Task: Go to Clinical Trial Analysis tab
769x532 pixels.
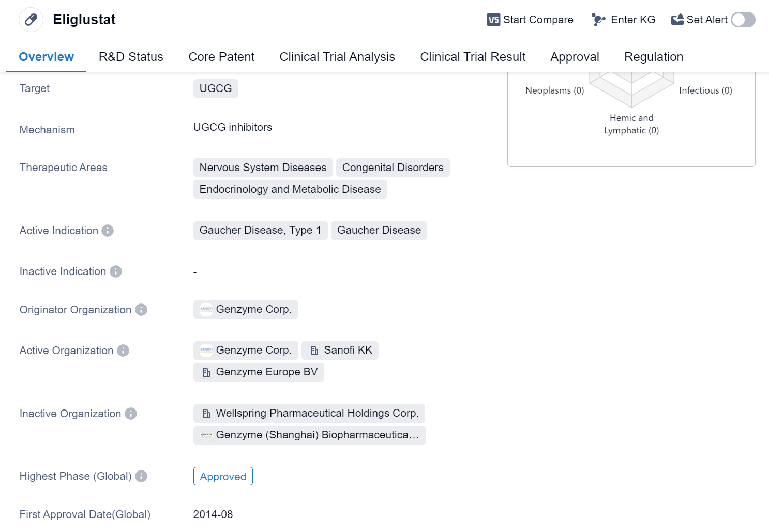Action: [337, 57]
